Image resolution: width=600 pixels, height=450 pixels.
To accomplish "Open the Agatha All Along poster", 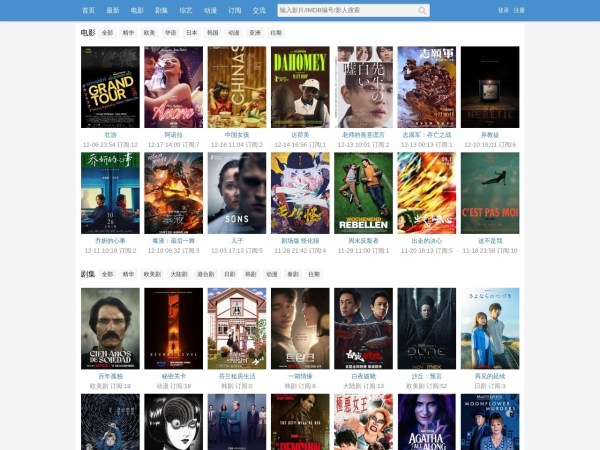I will [x=426, y=421].
